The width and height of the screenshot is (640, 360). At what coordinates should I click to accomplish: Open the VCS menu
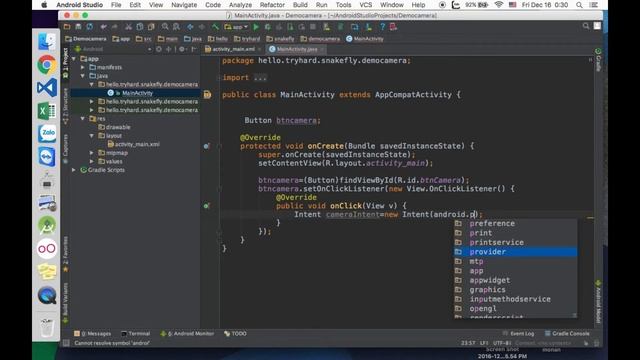tap(365, 5)
